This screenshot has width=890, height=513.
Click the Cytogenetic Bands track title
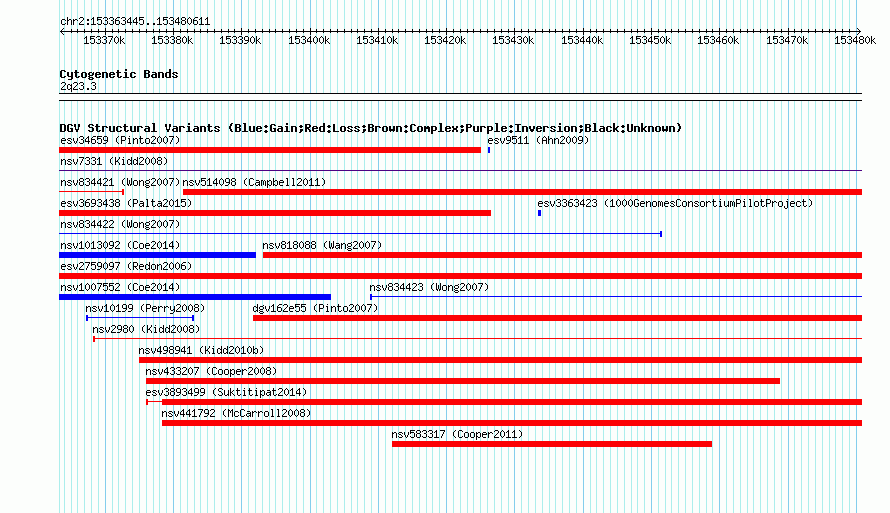pos(119,74)
